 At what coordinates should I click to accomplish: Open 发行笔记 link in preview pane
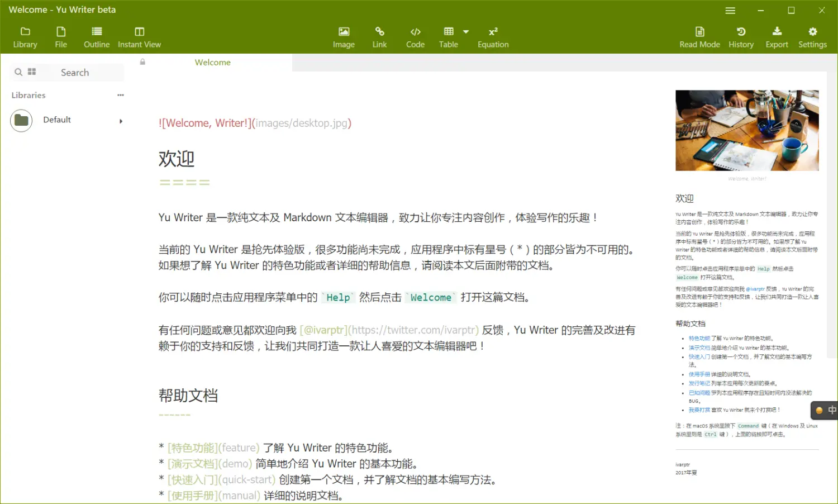pos(699,383)
